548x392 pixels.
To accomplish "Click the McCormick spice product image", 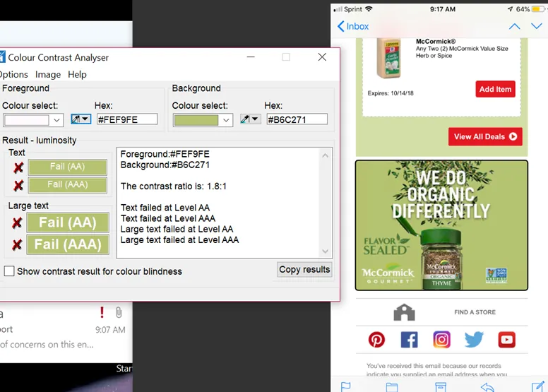I will pyautogui.click(x=388, y=59).
